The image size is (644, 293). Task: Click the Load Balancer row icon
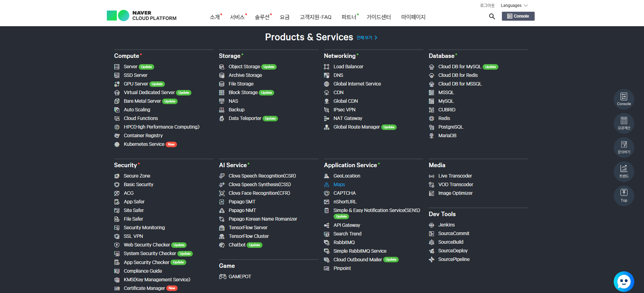[327, 67]
